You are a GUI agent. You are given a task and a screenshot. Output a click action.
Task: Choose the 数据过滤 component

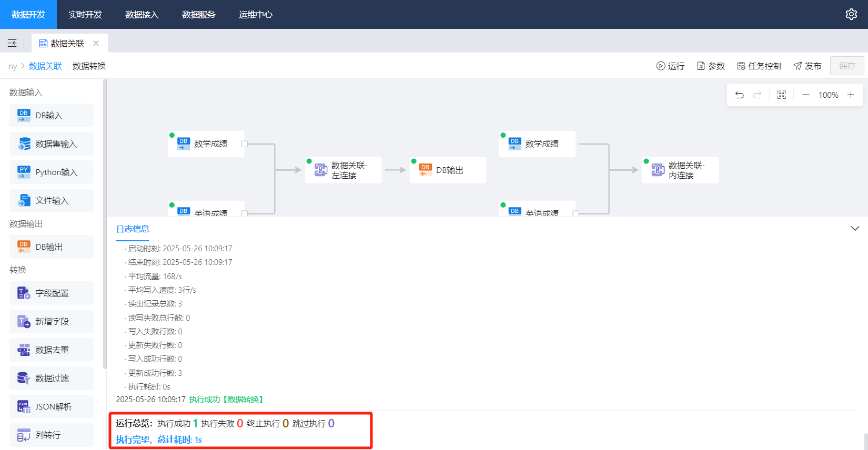[52, 379]
